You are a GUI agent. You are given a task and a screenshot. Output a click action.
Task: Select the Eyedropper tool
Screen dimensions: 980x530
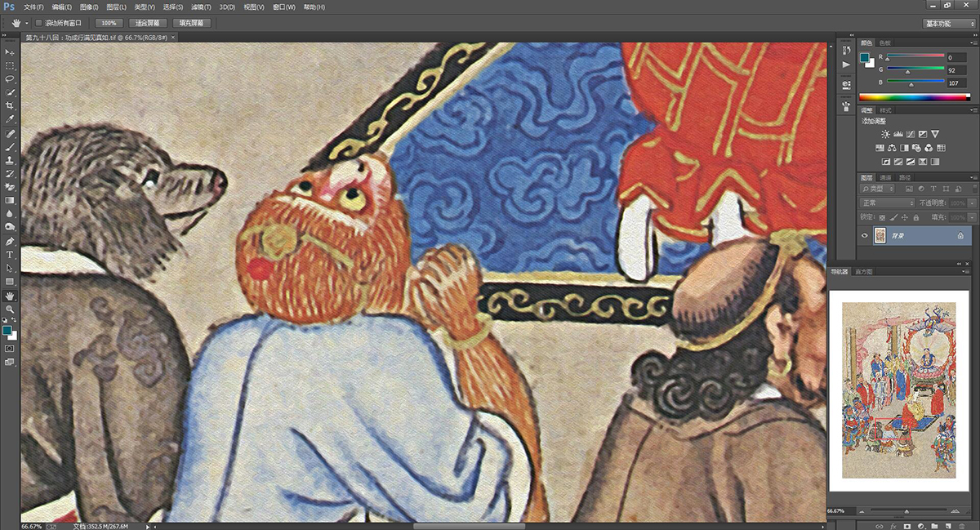(x=11, y=120)
